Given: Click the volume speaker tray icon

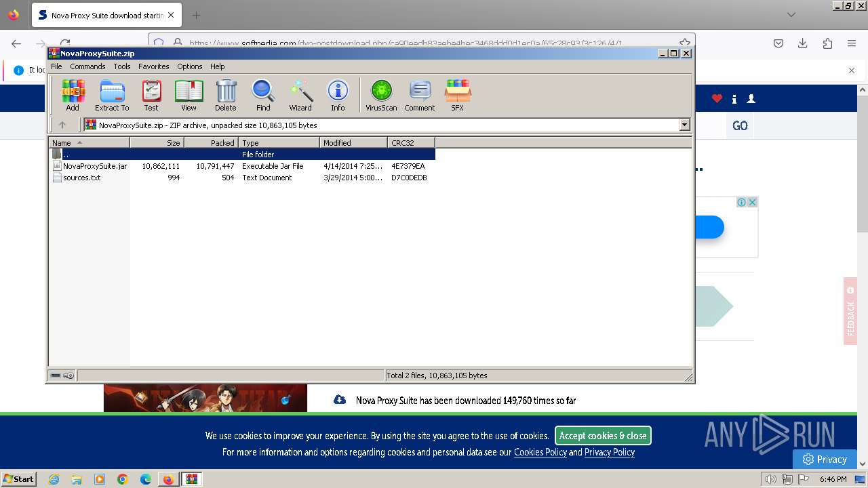Looking at the screenshot, I should coord(771,479).
